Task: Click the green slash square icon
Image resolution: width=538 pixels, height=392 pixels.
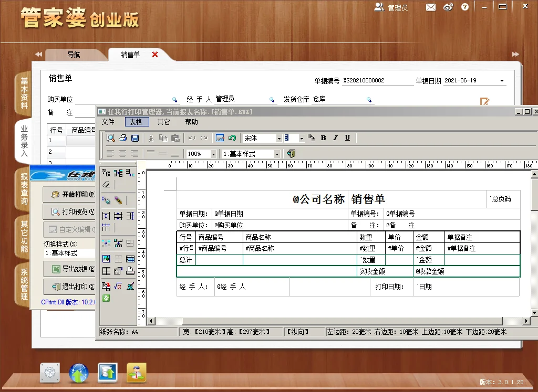Action: [106, 298]
